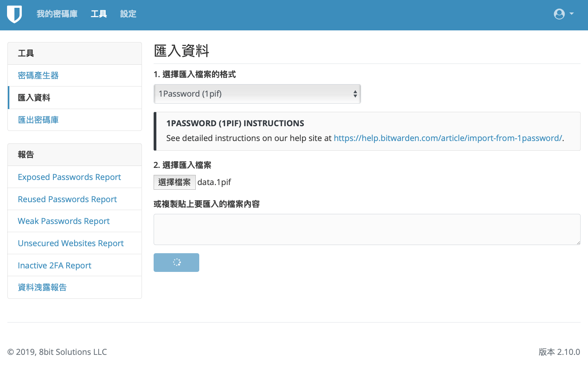588x365 pixels.
Task: Click the 工具 sidebar panel header
Action: (74, 53)
